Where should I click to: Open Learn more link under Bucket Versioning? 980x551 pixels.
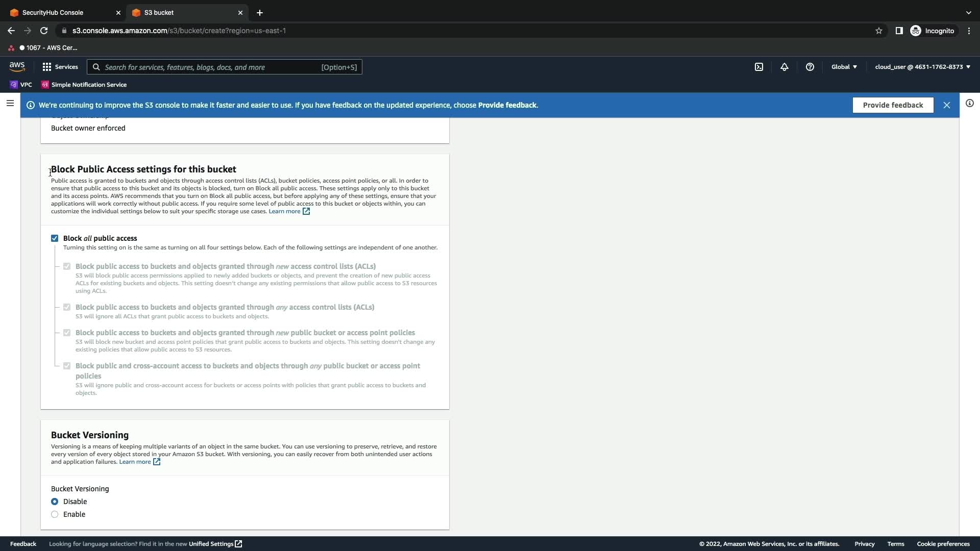click(135, 462)
